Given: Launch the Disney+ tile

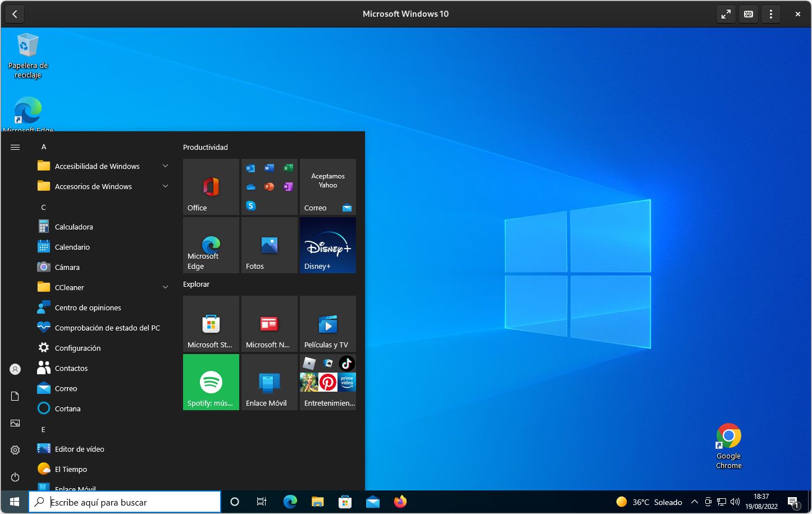Looking at the screenshot, I should tap(328, 245).
